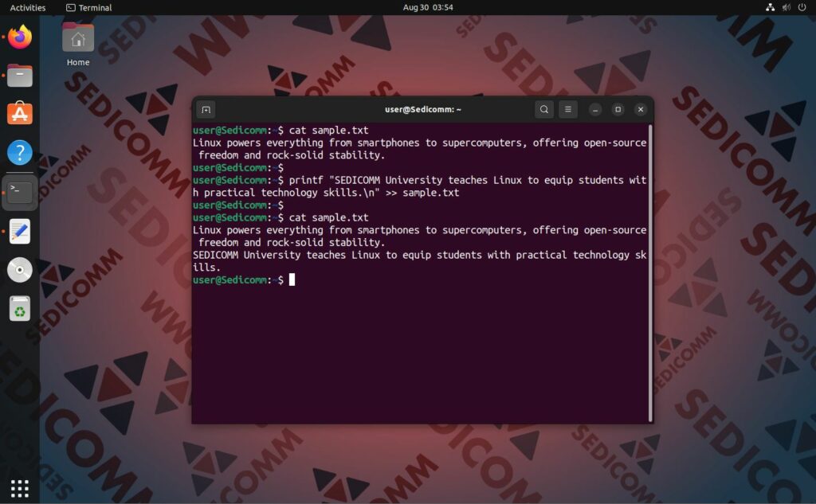
Task: Open Firefox from the dock
Action: 20,37
